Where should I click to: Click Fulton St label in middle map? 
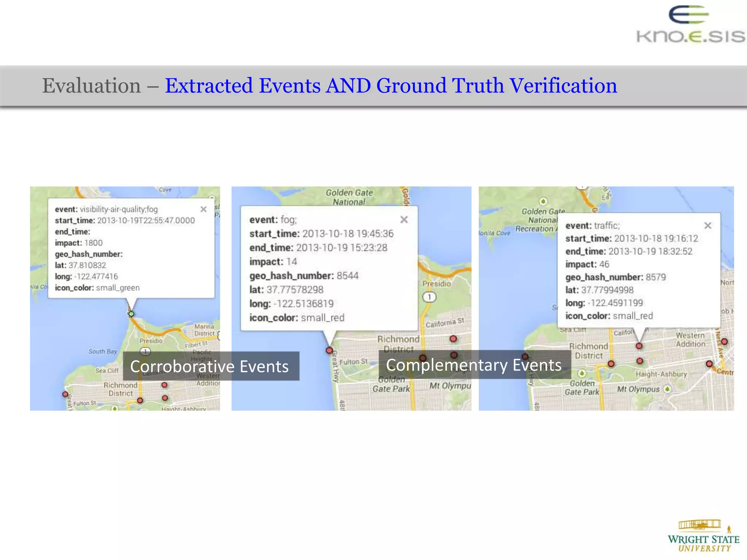click(x=353, y=362)
